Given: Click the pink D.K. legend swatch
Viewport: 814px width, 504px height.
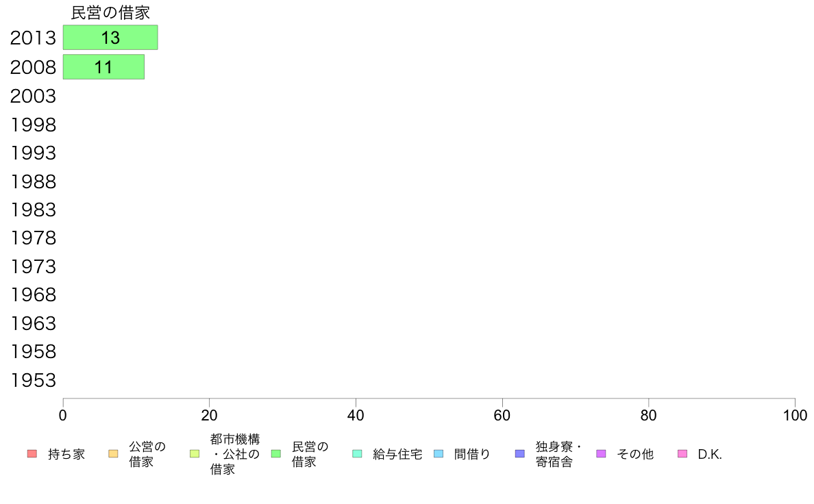Looking at the screenshot, I should coord(682,453).
